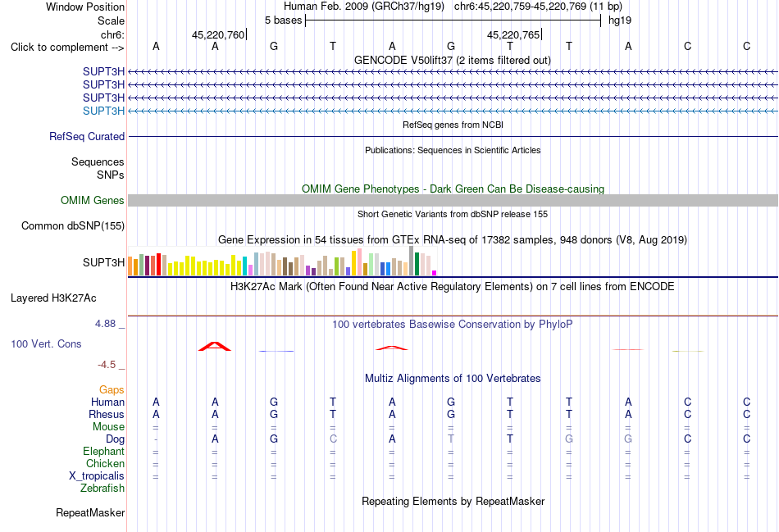Click the 'Dog' alignment row label

[115, 439]
